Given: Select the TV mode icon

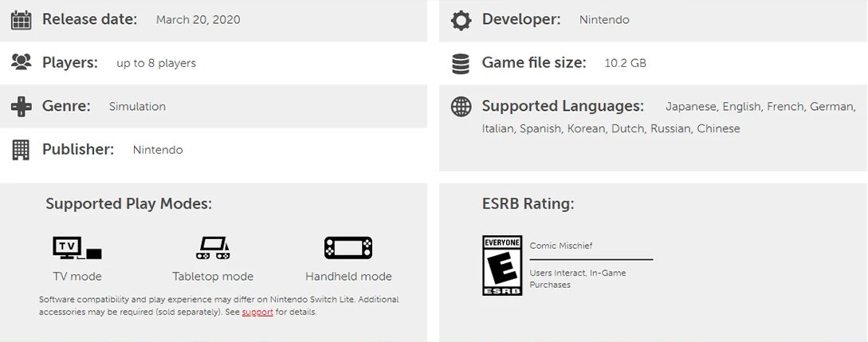Looking at the screenshot, I should coord(77,248).
